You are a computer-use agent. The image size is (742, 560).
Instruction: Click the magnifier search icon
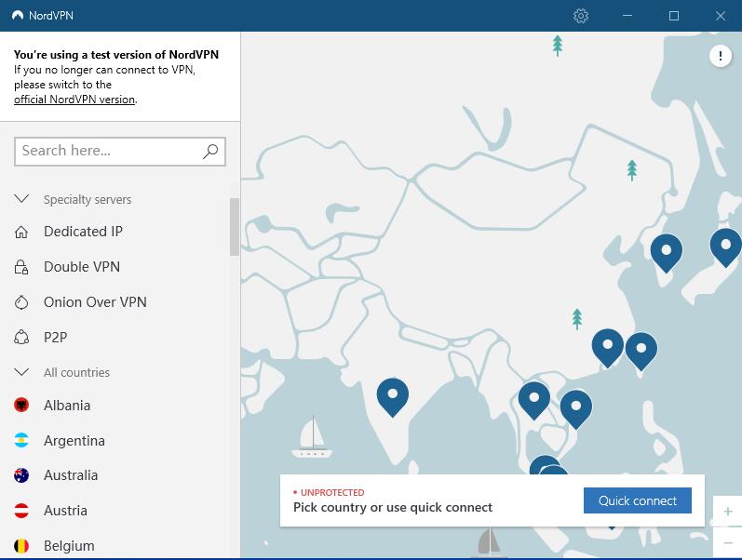pyautogui.click(x=210, y=152)
